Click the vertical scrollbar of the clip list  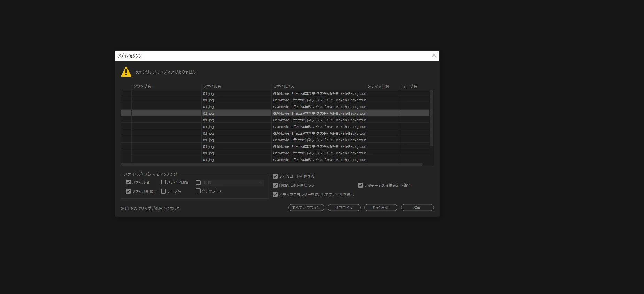pyautogui.click(x=432, y=118)
